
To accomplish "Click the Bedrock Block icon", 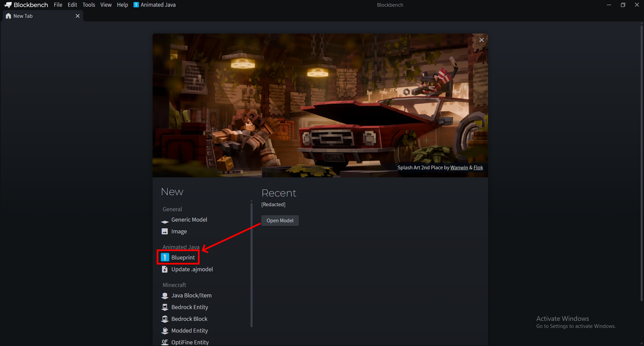I will click(165, 319).
